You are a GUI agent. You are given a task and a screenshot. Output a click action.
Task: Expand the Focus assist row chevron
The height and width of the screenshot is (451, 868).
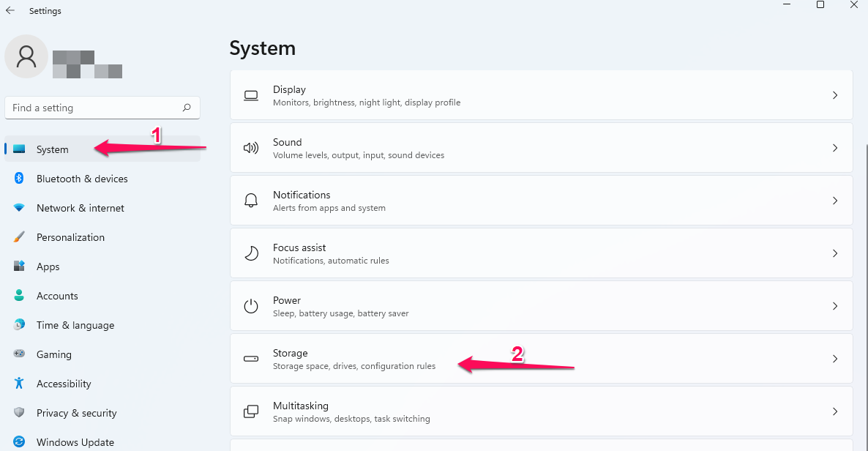pyautogui.click(x=835, y=253)
